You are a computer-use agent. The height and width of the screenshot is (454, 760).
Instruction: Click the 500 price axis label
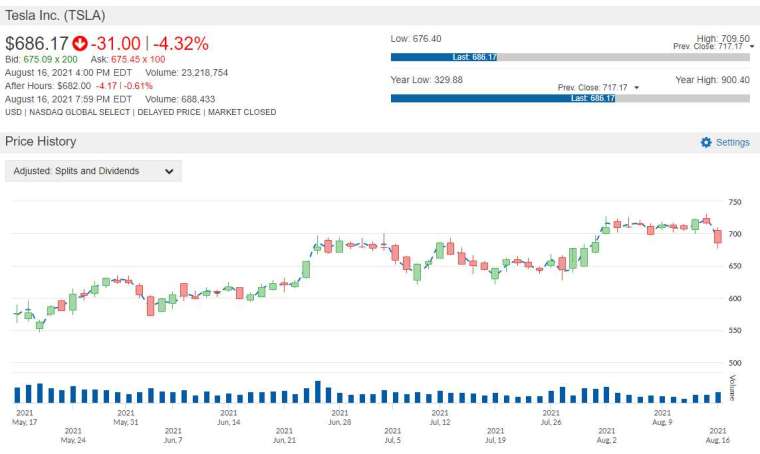pyautogui.click(x=735, y=363)
